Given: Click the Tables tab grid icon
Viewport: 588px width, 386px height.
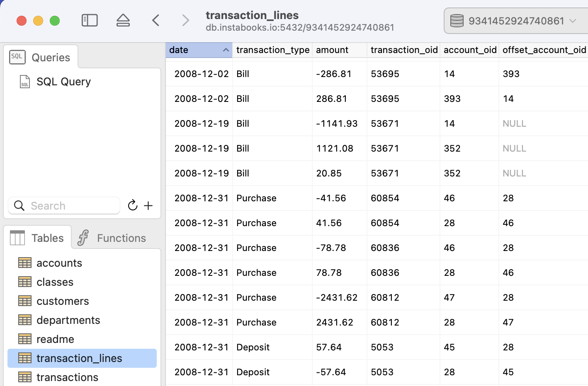Looking at the screenshot, I should pos(17,238).
